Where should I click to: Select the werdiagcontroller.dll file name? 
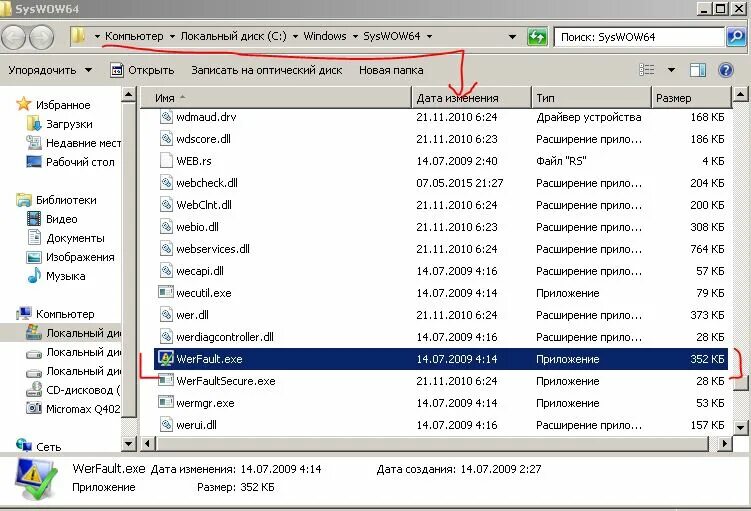225,337
